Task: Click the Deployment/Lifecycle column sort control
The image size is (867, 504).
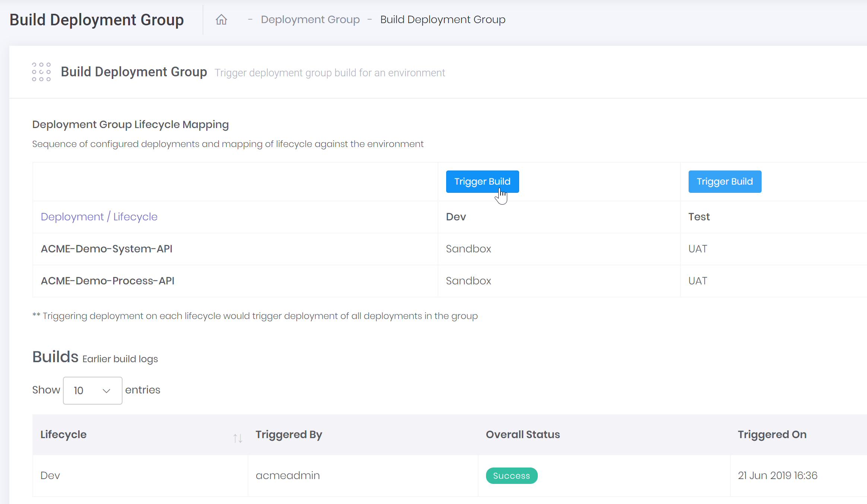Action: 237,436
